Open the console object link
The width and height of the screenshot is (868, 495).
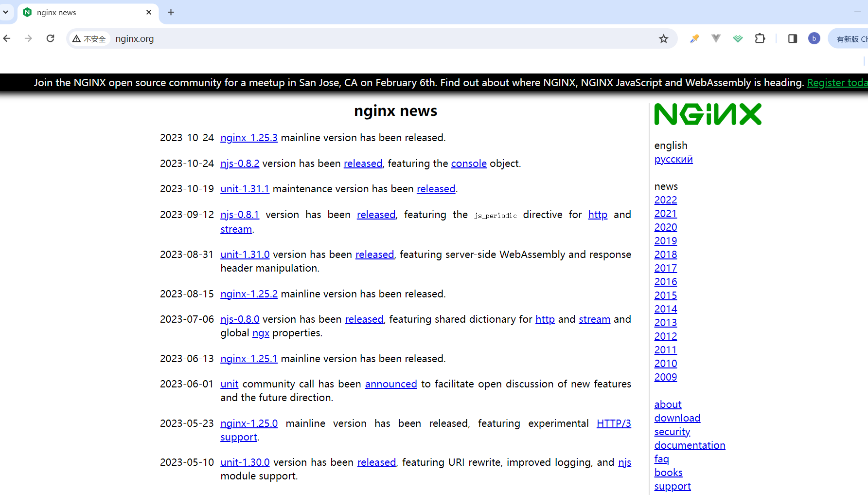469,164
